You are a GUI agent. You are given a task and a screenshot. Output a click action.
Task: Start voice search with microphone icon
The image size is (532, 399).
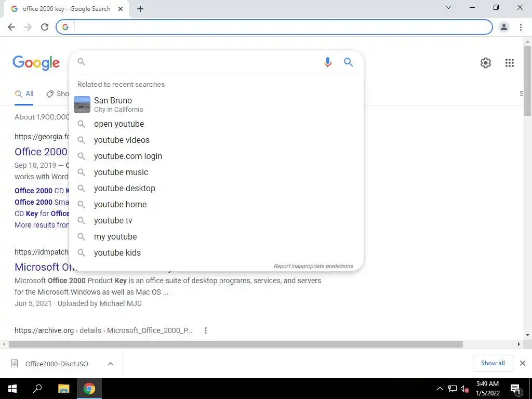click(327, 62)
